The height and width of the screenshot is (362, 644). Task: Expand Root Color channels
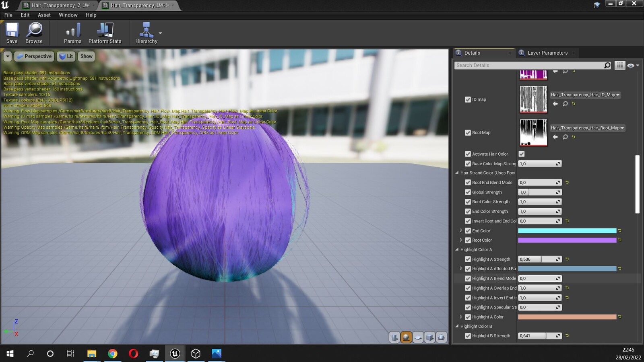461,240
